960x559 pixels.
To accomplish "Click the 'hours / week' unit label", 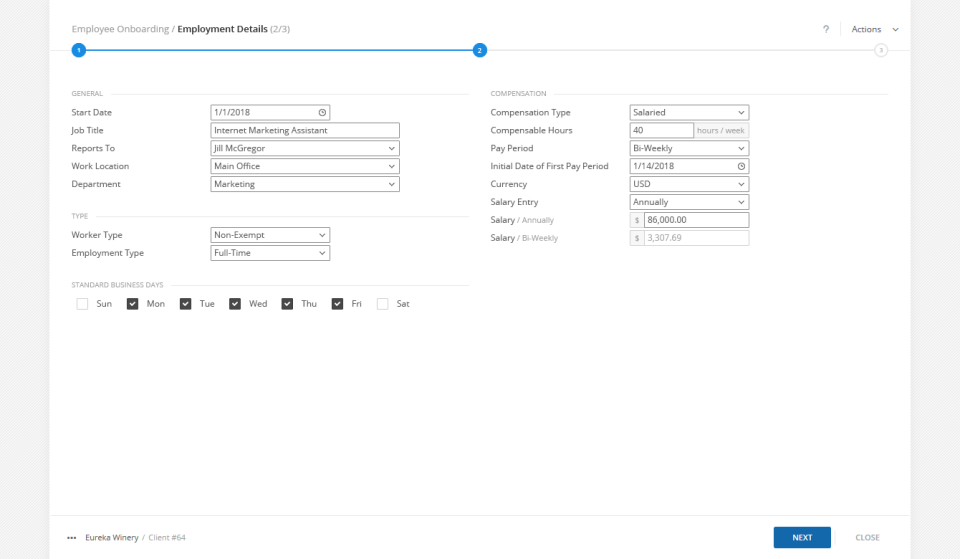I will (721, 130).
